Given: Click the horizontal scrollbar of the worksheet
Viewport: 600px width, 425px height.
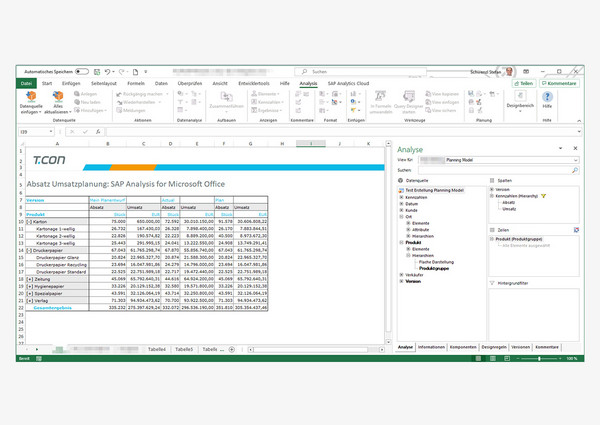Looking at the screenshot, I should (x=316, y=350).
